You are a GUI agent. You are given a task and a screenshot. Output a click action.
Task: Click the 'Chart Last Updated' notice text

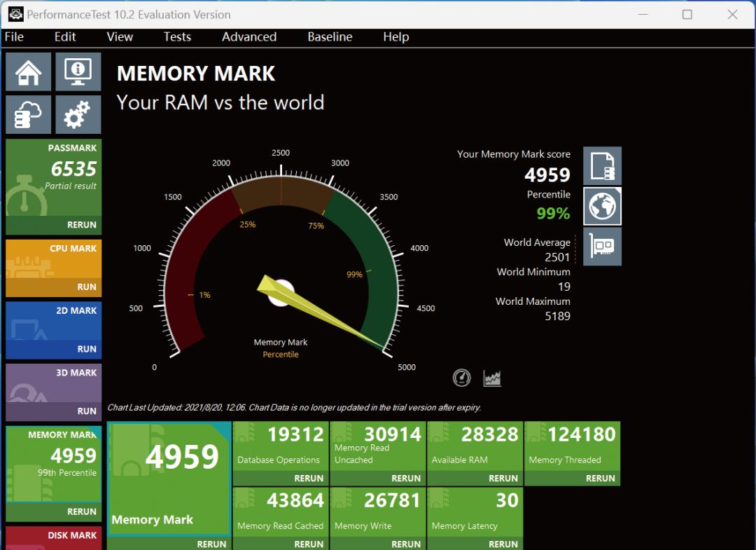pyautogui.click(x=294, y=408)
